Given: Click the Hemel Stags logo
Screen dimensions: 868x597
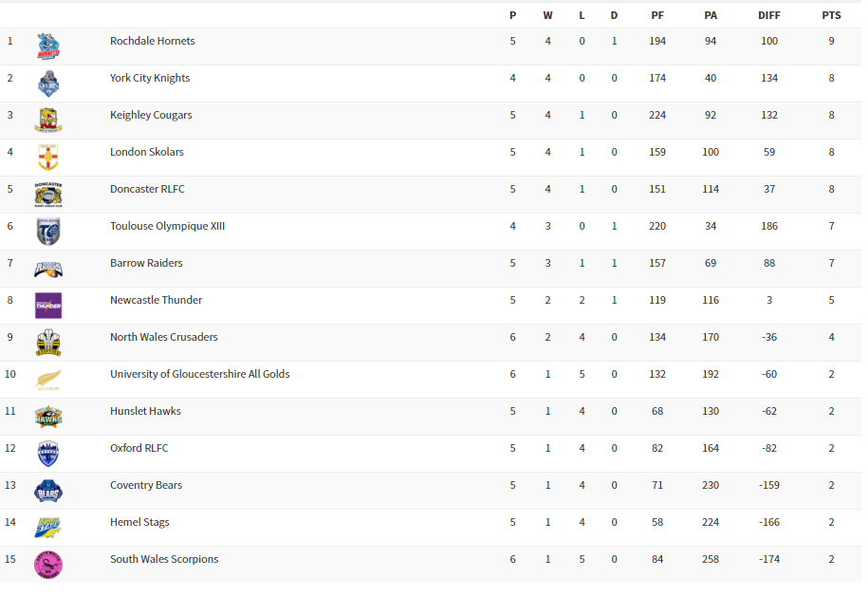Looking at the screenshot, I should [48, 528].
